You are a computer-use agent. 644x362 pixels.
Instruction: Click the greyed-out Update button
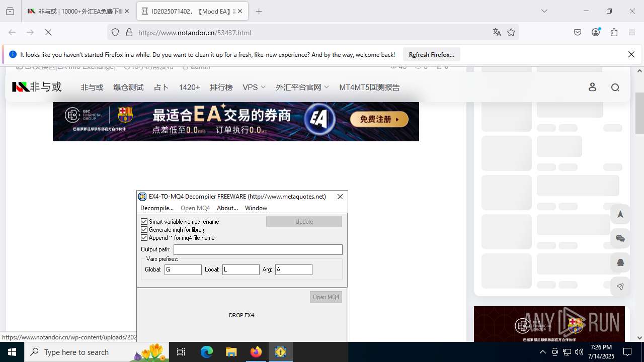point(304,221)
